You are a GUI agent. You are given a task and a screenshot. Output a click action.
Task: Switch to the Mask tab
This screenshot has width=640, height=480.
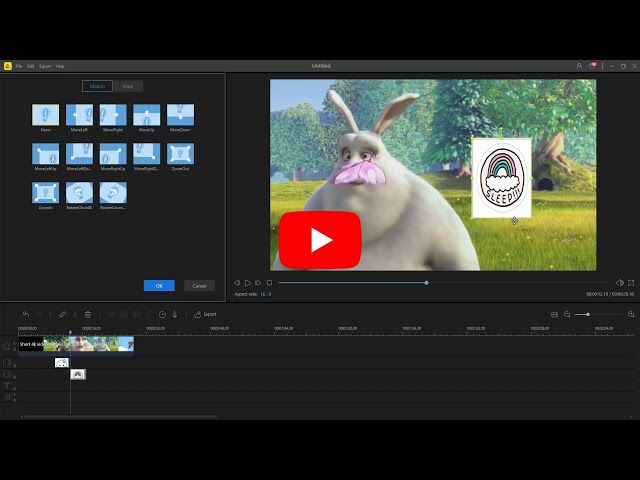(x=128, y=86)
